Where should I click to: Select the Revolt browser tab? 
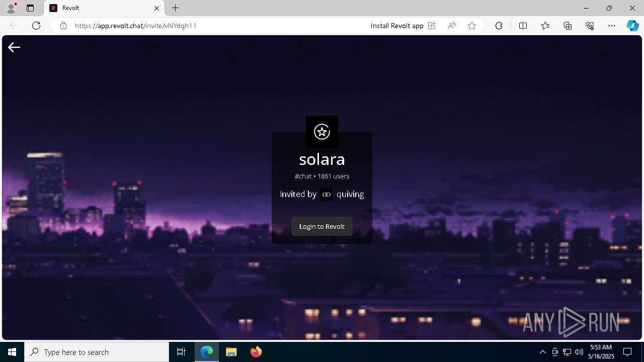point(104,8)
